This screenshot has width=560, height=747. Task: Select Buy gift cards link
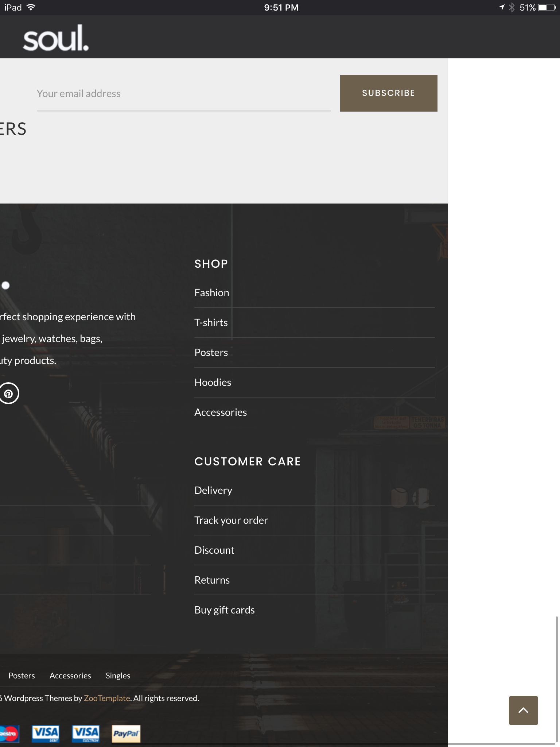224,610
